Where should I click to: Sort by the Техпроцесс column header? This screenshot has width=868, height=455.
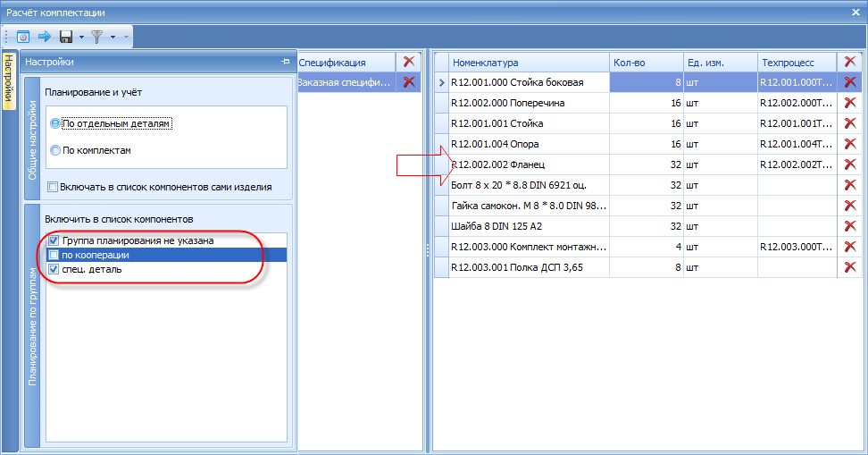797,62
